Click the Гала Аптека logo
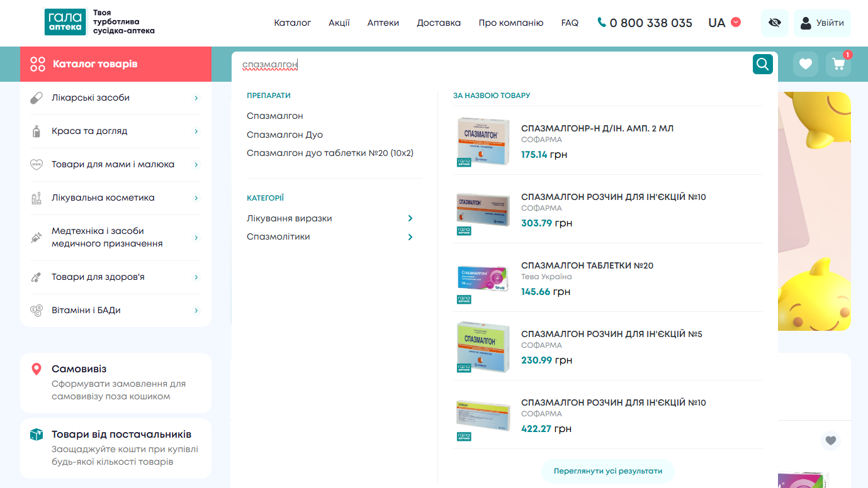Viewport: 868px width, 488px height. [64, 22]
